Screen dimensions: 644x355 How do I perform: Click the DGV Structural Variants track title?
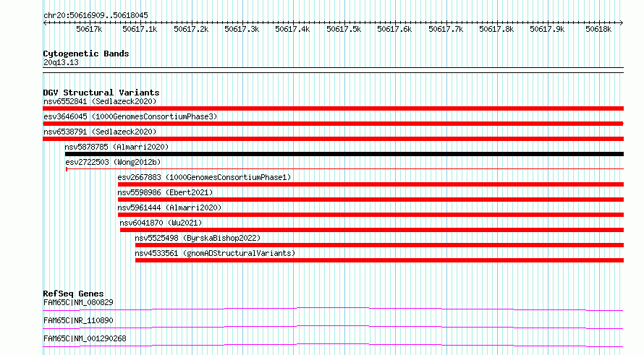pyautogui.click(x=101, y=93)
